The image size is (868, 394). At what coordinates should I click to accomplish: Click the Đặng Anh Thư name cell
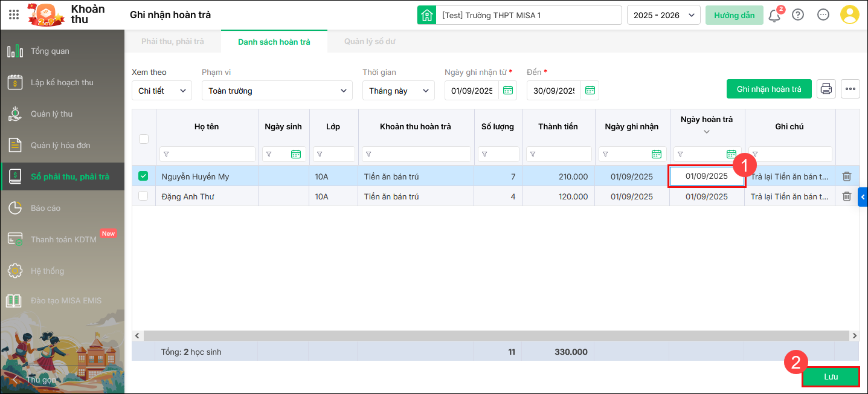click(x=207, y=196)
